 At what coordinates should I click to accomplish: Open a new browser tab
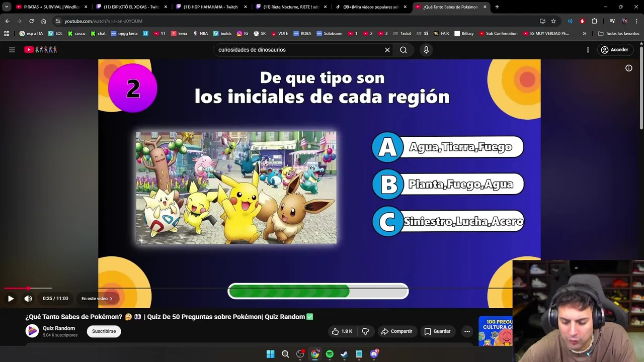pos(497,7)
